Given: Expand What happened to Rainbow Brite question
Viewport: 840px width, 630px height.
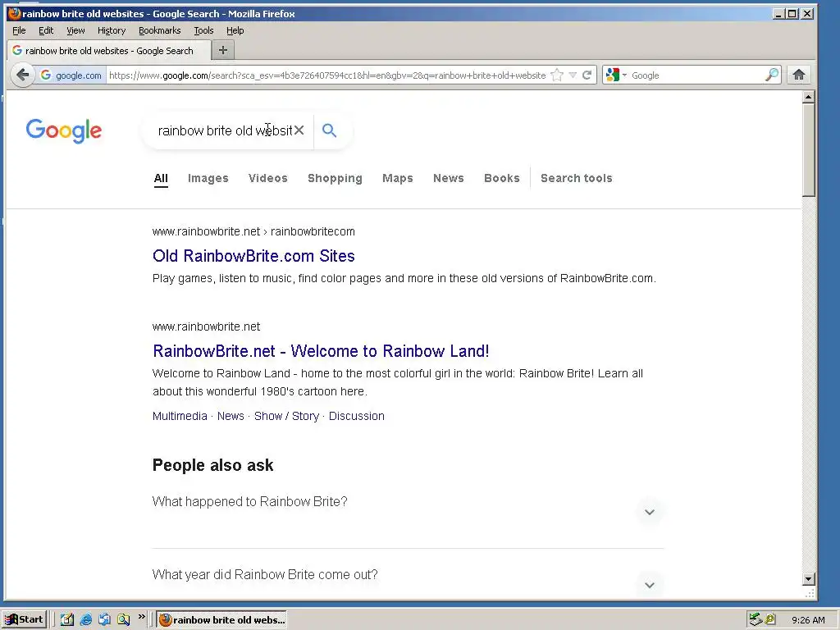Looking at the screenshot, I should click(x=650, y=512).
